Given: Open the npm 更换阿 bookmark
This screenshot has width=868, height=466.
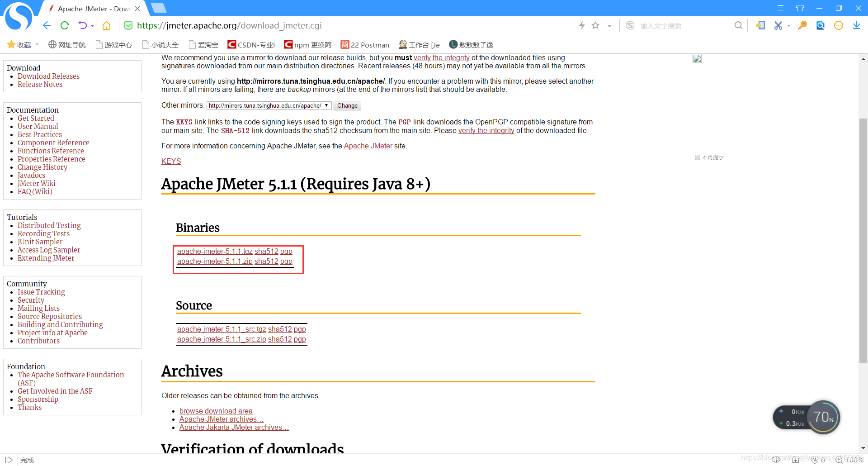Looking at the screenshot, I should point(307,44).
